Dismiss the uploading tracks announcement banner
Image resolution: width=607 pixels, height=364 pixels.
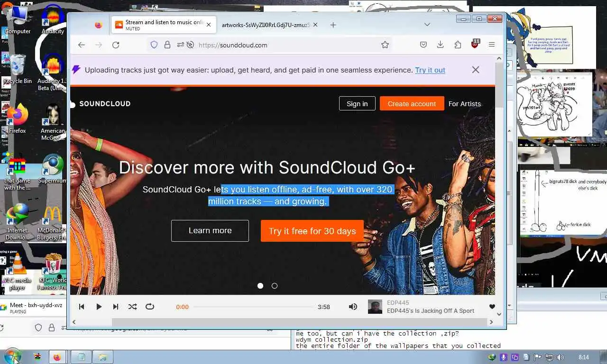coord(476,70)
